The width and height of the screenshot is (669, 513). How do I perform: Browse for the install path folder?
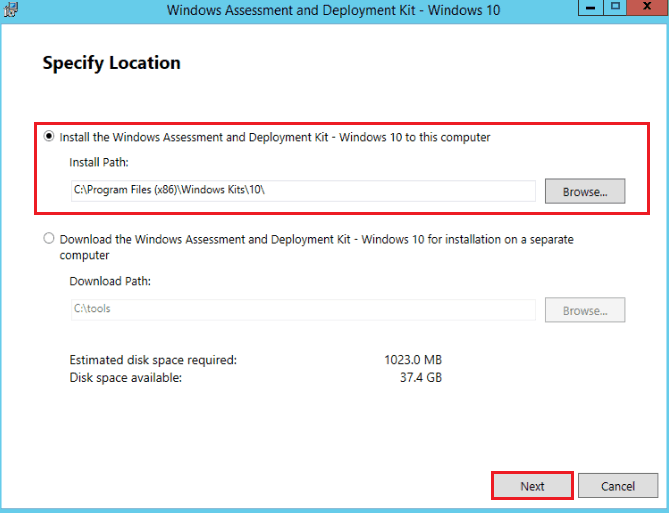585,191
